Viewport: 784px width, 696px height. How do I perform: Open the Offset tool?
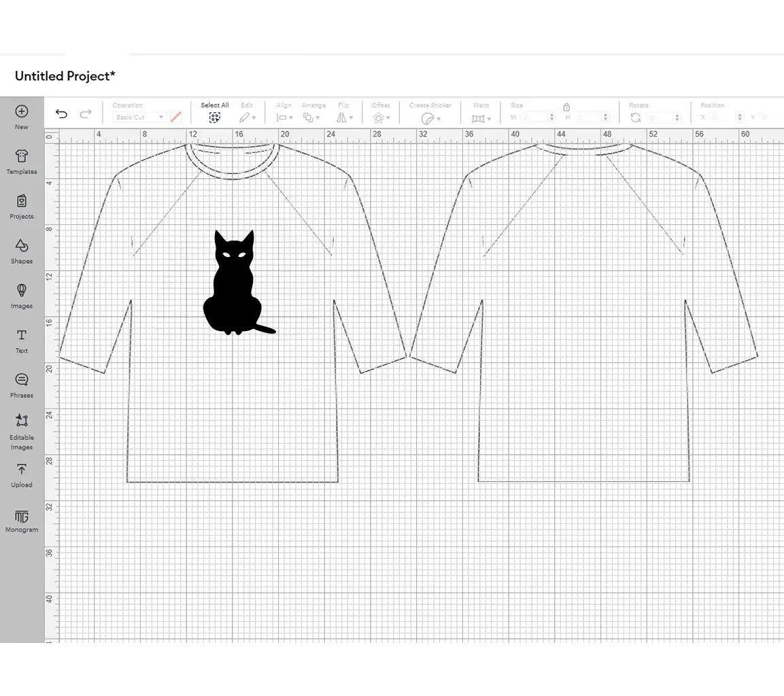381,118
